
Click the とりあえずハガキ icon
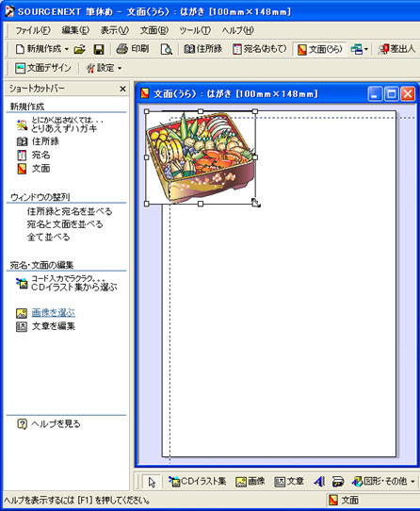click(22, 124)
